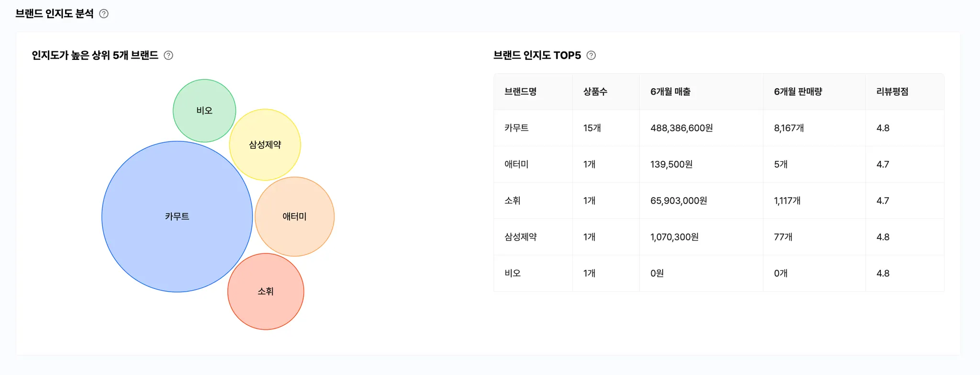Screen dimensions: 980x375
Task: Click the 8,167개 sales volume cell
Action: (x=789, y=128)
